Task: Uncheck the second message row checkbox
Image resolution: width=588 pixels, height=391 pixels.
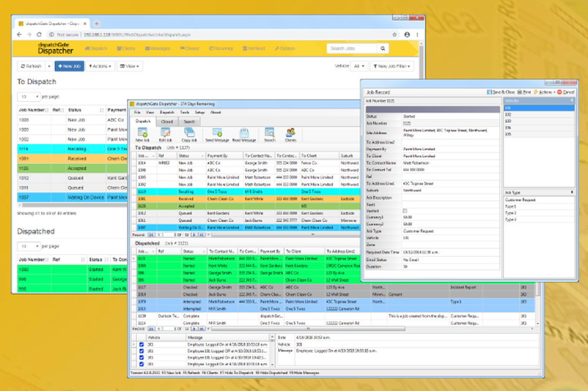Action: [x=141, y=351]
